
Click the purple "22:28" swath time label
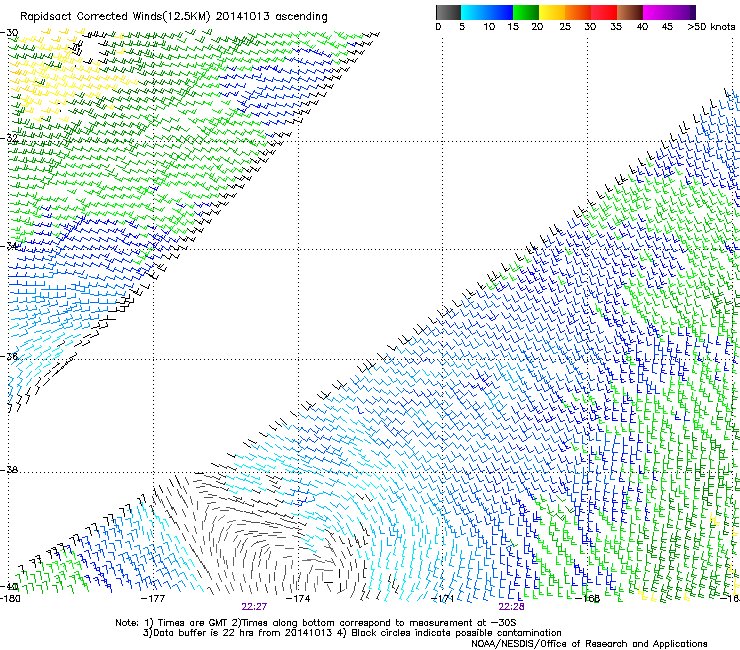[512, 607]
